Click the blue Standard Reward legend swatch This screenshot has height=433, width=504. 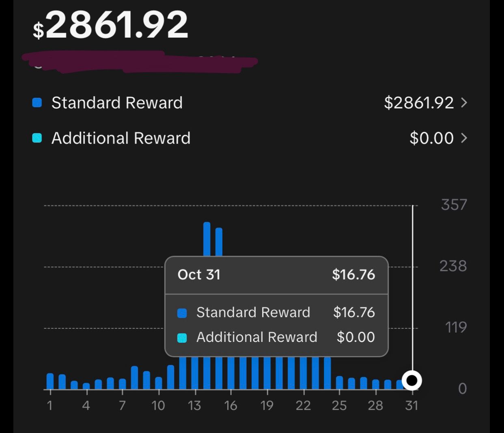(x=37, y=103)
